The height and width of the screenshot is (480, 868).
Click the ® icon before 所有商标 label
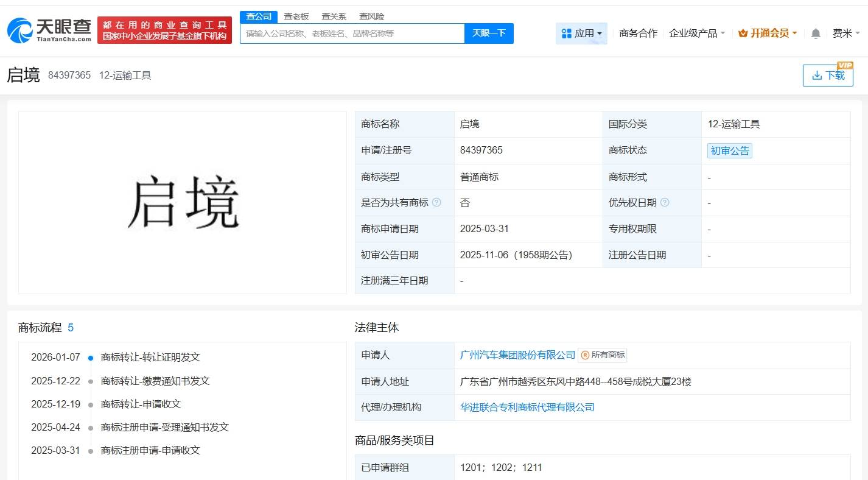point(586,355)
